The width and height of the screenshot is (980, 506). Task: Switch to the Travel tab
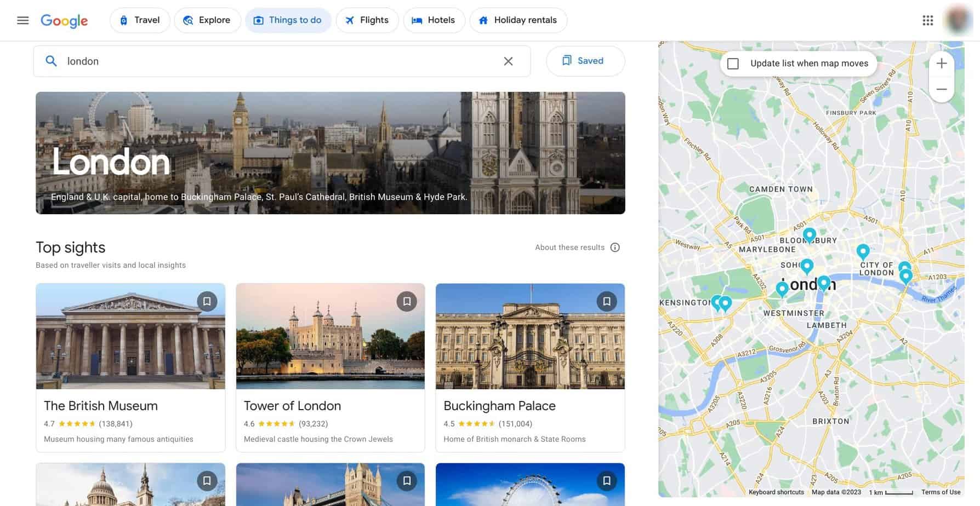pos(140,20)
